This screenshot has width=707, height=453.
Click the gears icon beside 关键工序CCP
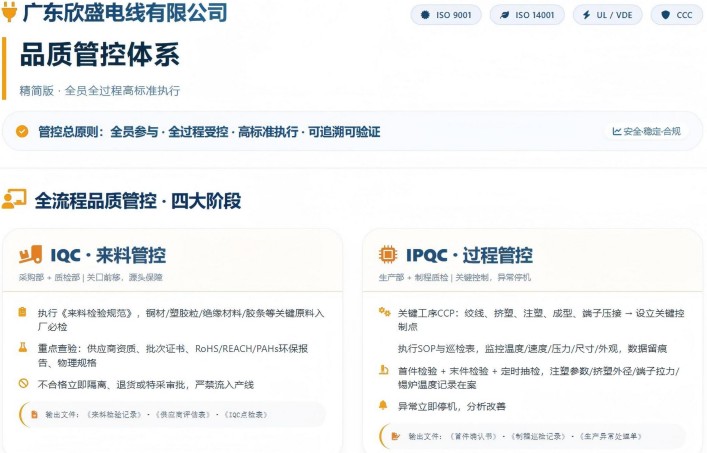(x=383, y=312)
